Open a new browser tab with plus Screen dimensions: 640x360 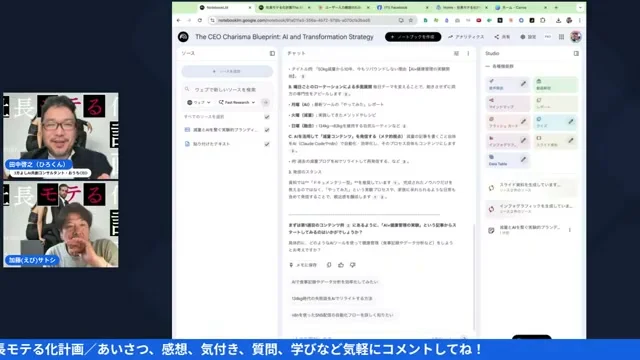point(556,7)
